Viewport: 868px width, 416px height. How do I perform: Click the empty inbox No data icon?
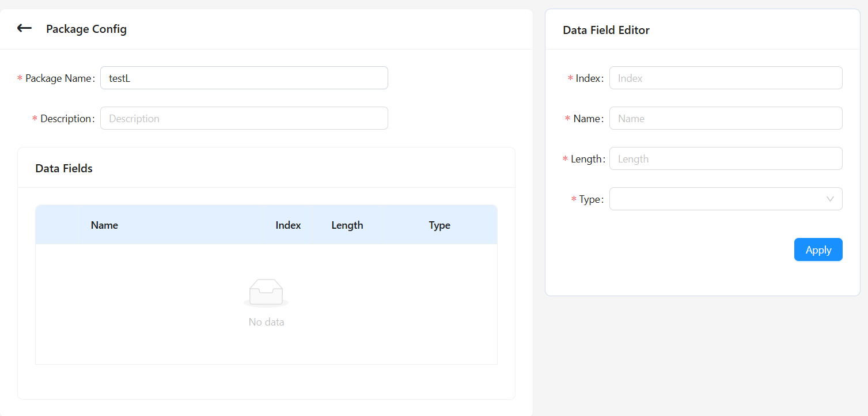click(x=266, y=293)
